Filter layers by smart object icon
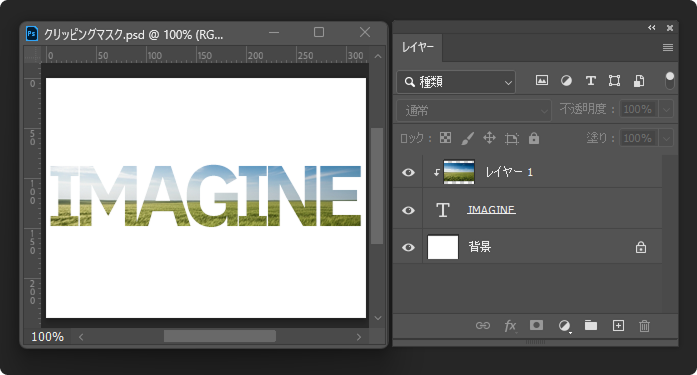697x375 pixels. 639,80
